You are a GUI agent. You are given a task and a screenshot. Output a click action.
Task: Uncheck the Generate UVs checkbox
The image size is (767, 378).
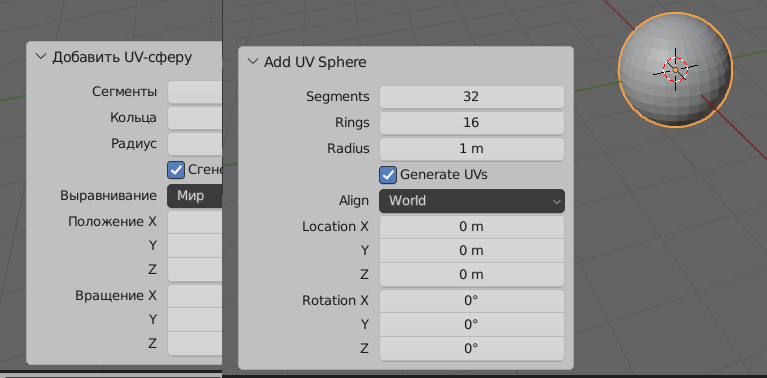[388, 175]
